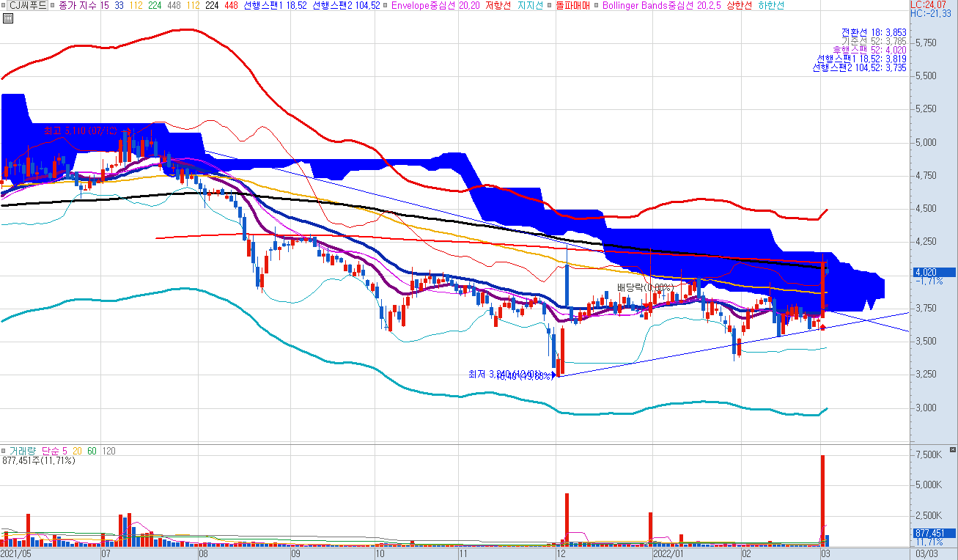Select the 돌파매매 indicator label

[572, 5]
